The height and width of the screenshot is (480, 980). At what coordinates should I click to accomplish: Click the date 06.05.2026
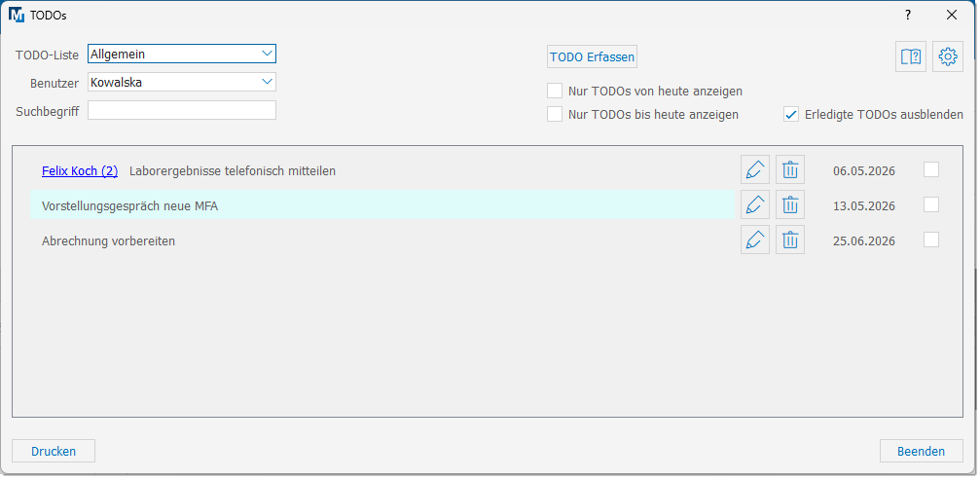click(864, 170)
